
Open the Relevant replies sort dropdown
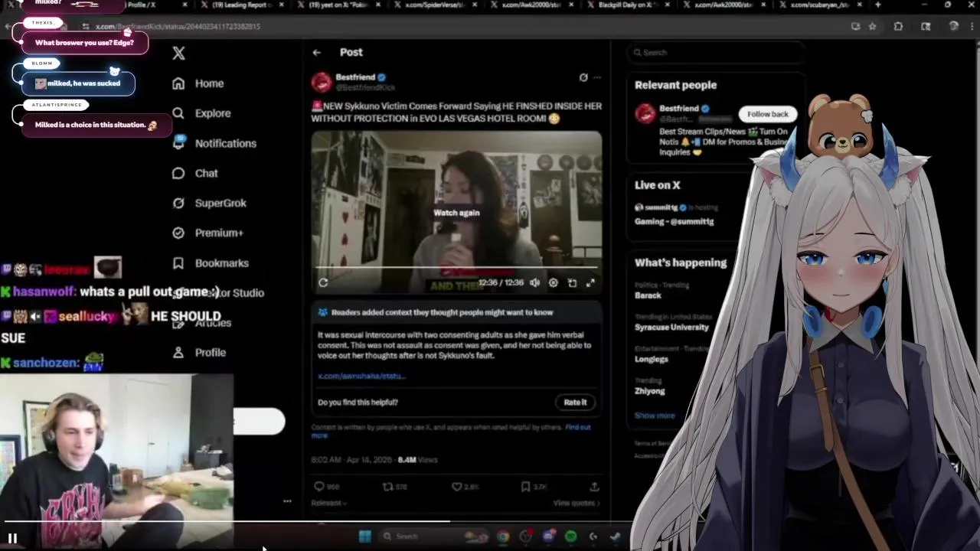329,503
